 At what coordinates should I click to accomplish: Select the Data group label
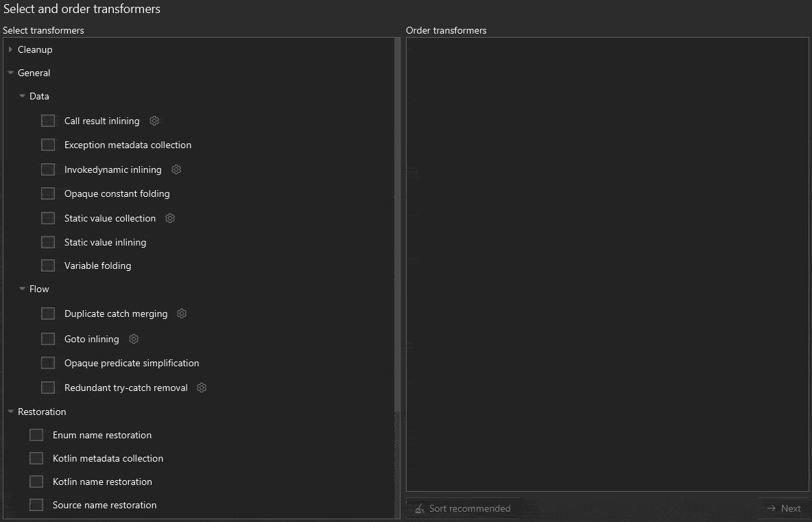pyautogui.click(x=39, y=96)
